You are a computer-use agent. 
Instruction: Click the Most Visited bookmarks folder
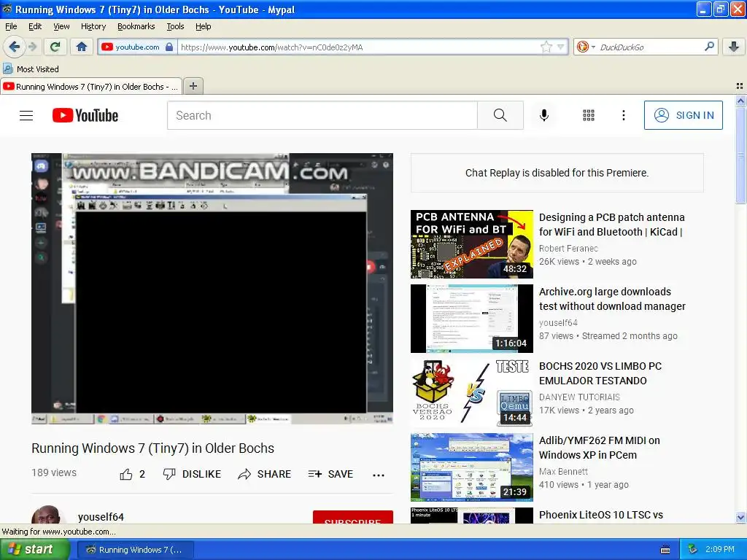point(31,69)
